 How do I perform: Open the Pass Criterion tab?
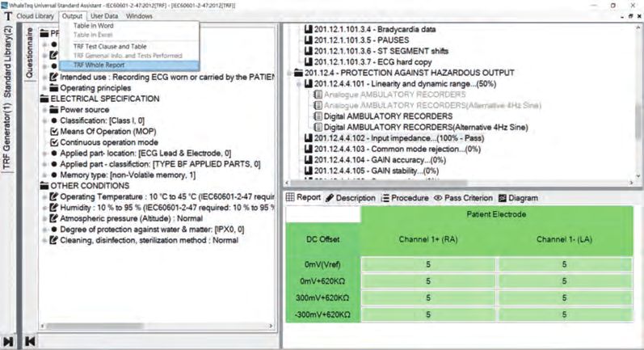[x=463, y=198]
